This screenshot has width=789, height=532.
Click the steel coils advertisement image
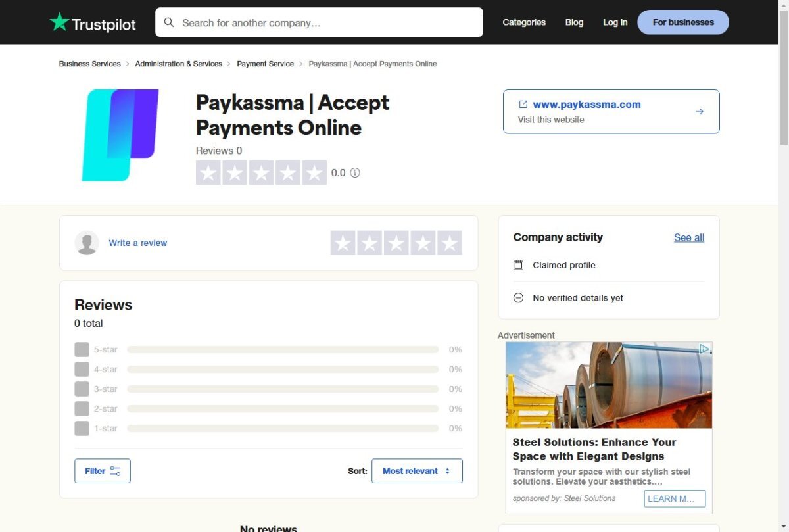click(x=609, y=385)
